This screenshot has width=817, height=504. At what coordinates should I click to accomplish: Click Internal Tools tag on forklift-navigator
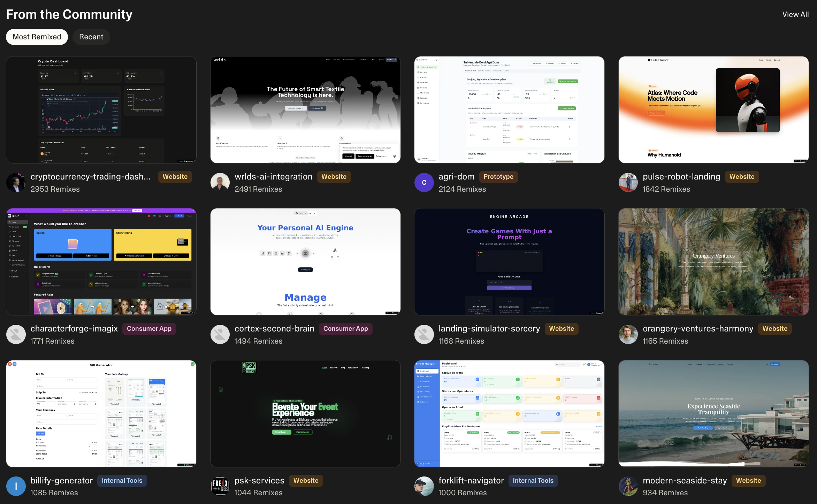pyautogui.click(x=533, y=481)
